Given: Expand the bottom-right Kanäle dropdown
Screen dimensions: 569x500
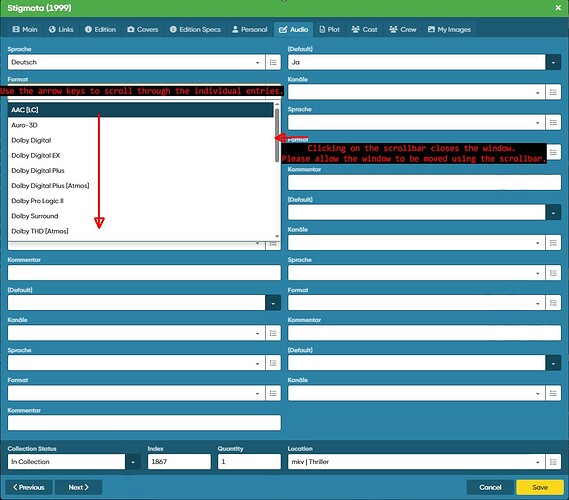Looking at the screenshot, I should click(x=537, y=394).
